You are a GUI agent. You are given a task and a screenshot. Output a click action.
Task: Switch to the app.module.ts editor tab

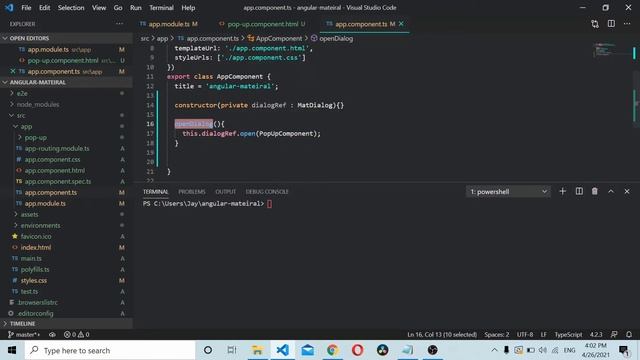pyautogui.click(x=169, y=24)
